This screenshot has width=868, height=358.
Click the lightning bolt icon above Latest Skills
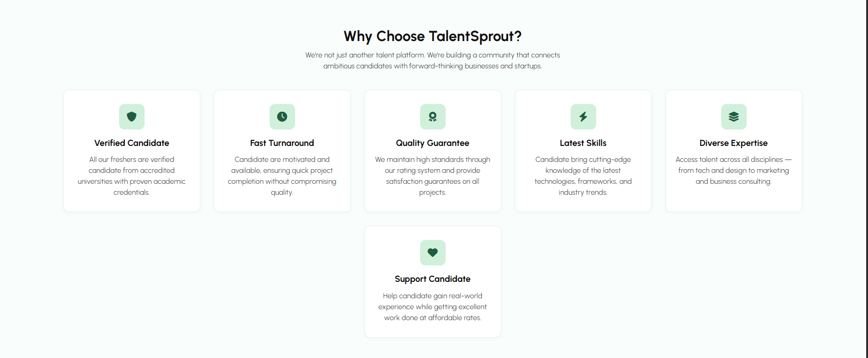tap(583, 117)
